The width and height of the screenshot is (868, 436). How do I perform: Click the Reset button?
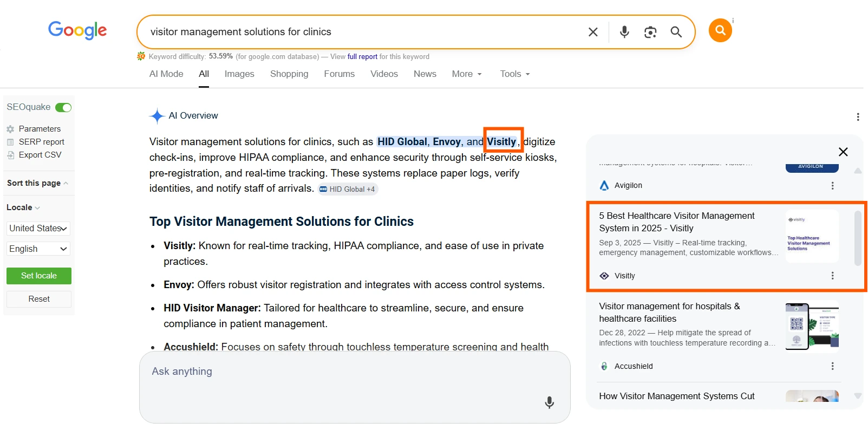(39, 299)
